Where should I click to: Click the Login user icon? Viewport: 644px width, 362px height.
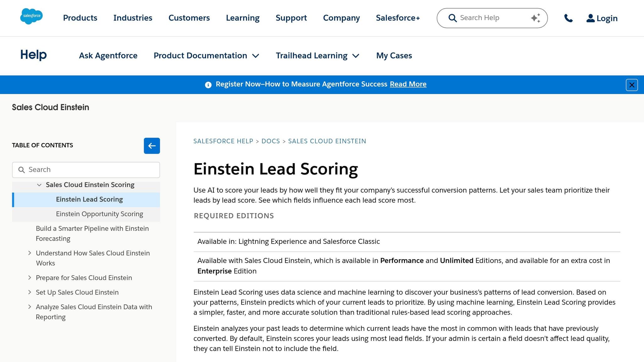click(x=591, y=18)
